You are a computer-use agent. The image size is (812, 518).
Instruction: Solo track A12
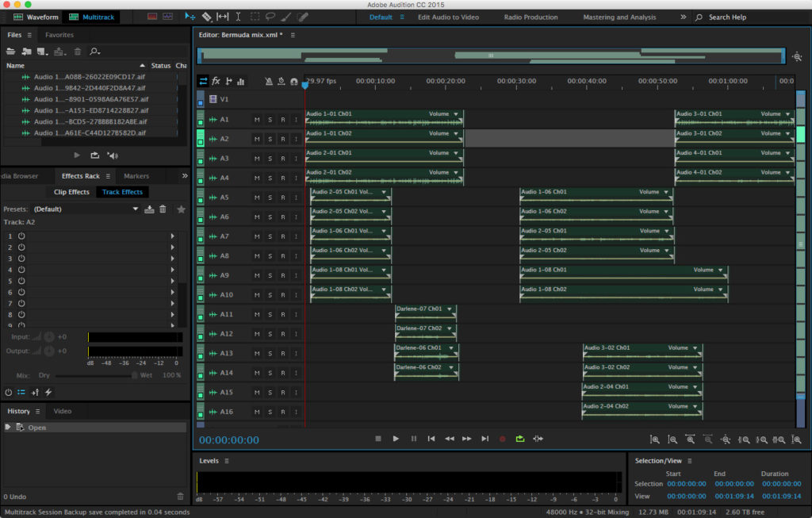click(270, 334)
